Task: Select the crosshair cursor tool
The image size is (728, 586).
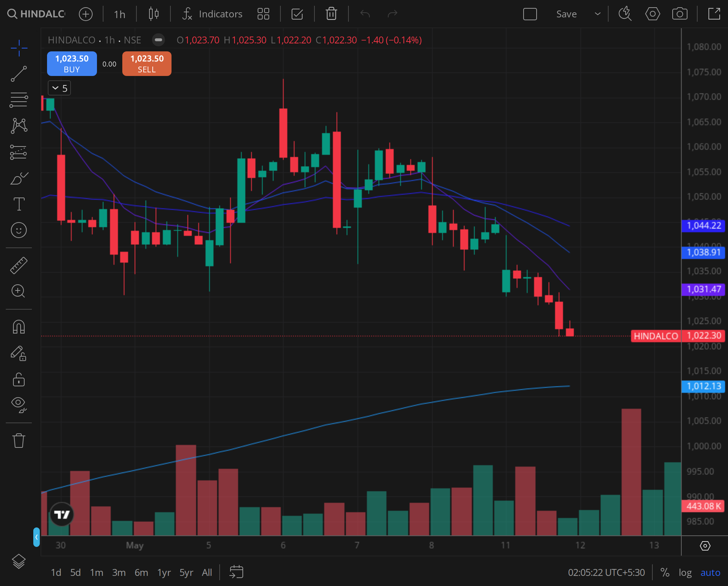Action: click(19, 48)
